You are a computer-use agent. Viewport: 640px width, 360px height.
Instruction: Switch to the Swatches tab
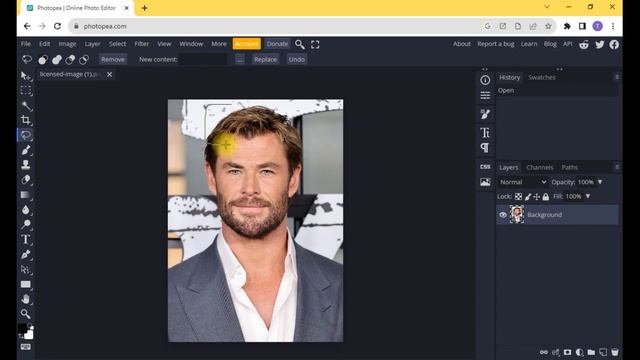(x=542, y=77)
